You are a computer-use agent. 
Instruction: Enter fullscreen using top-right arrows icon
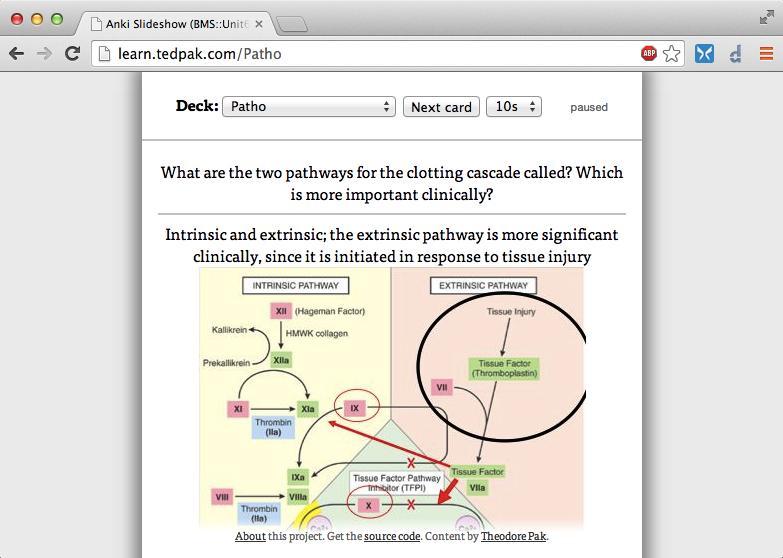766,17
